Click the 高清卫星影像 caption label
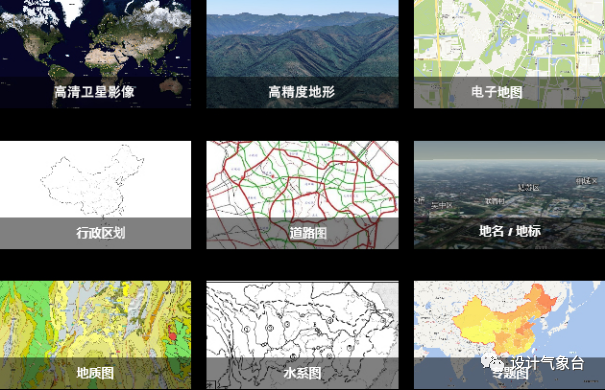 tap(95, 92)
